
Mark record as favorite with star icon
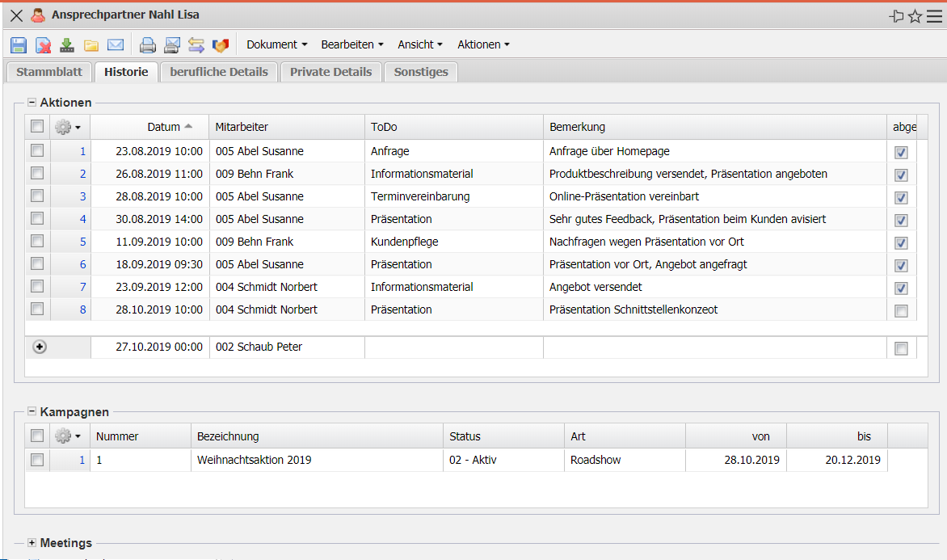pyautogui.click(x=915, y=16)
